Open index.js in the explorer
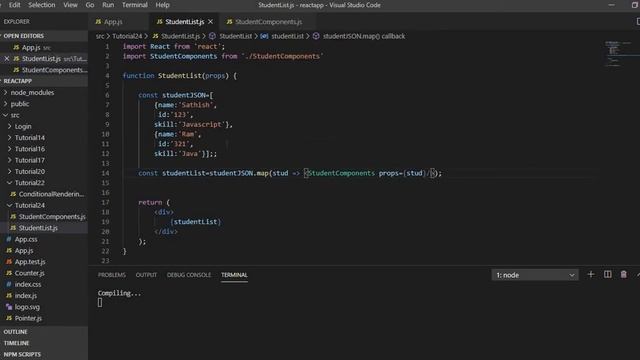 26,296
